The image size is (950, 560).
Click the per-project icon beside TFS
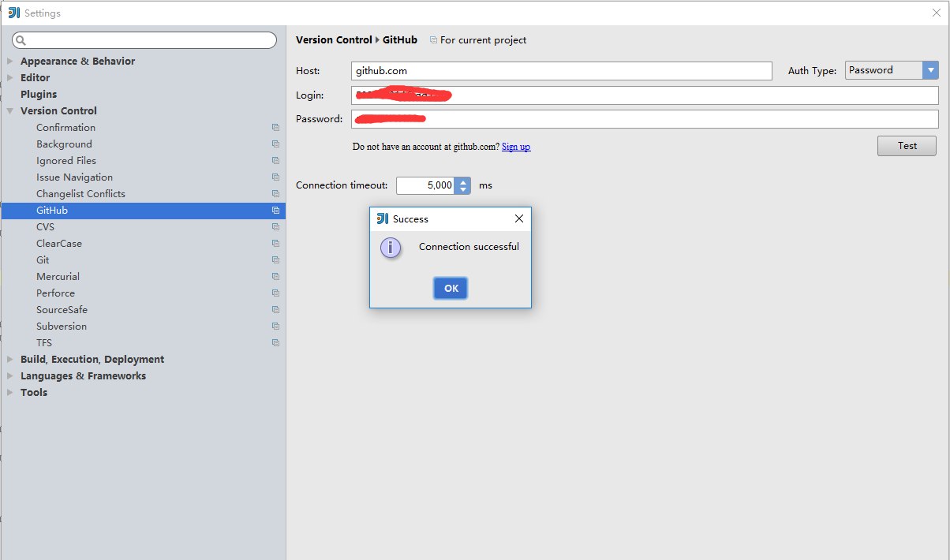(275, 343)
